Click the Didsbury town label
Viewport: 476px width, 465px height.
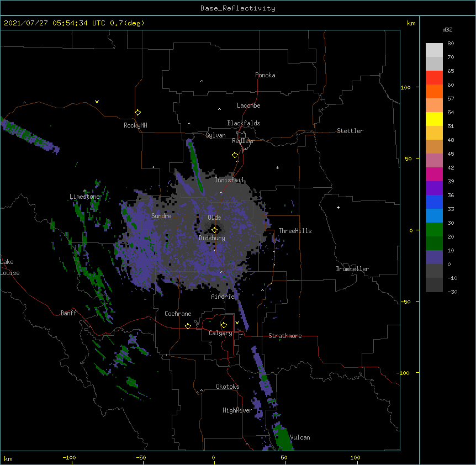[x=212, y=238]
